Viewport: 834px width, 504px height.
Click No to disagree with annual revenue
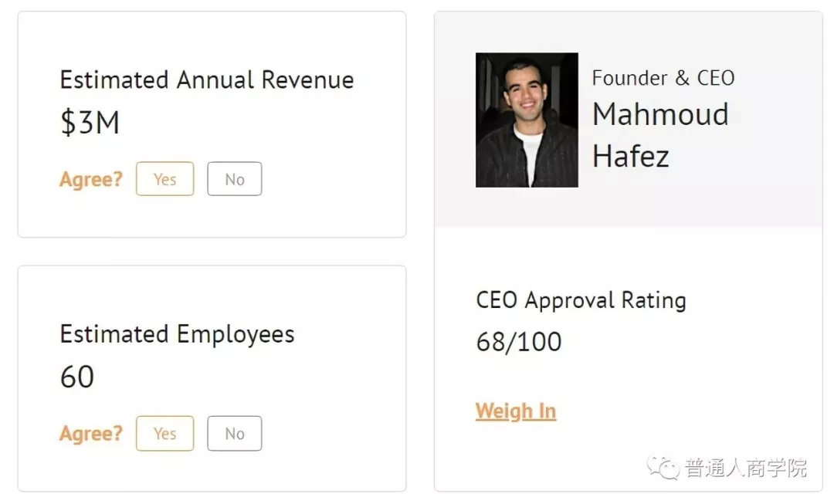tap(234, 179)
